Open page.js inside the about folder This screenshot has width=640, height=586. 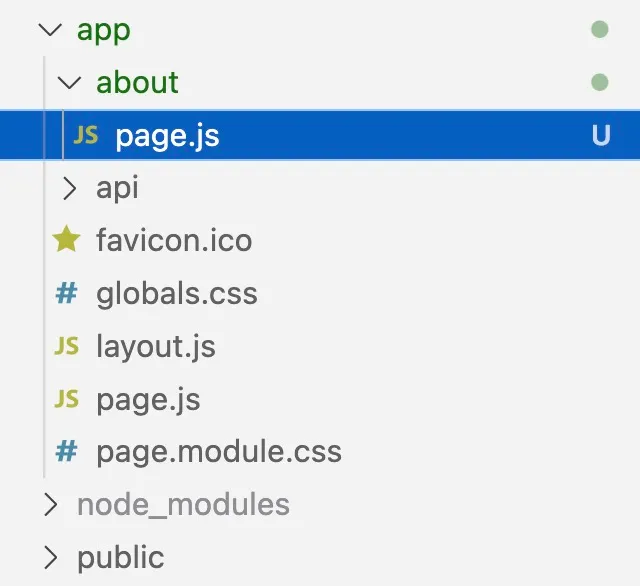coord(167,137)
